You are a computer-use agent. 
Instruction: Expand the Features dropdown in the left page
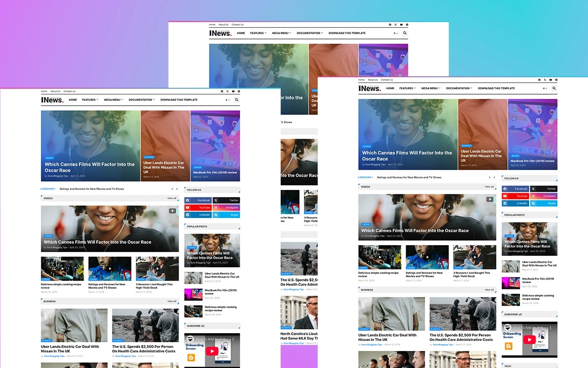pos(90,100)
